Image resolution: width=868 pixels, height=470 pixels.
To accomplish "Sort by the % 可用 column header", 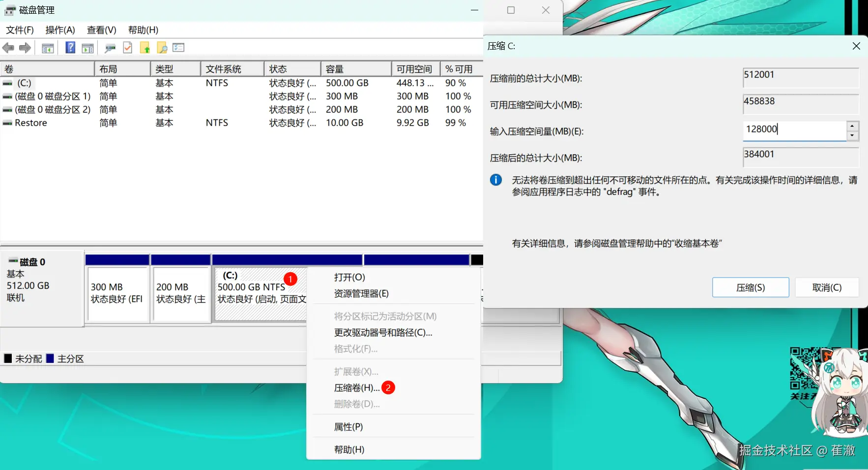I will 462,69.
